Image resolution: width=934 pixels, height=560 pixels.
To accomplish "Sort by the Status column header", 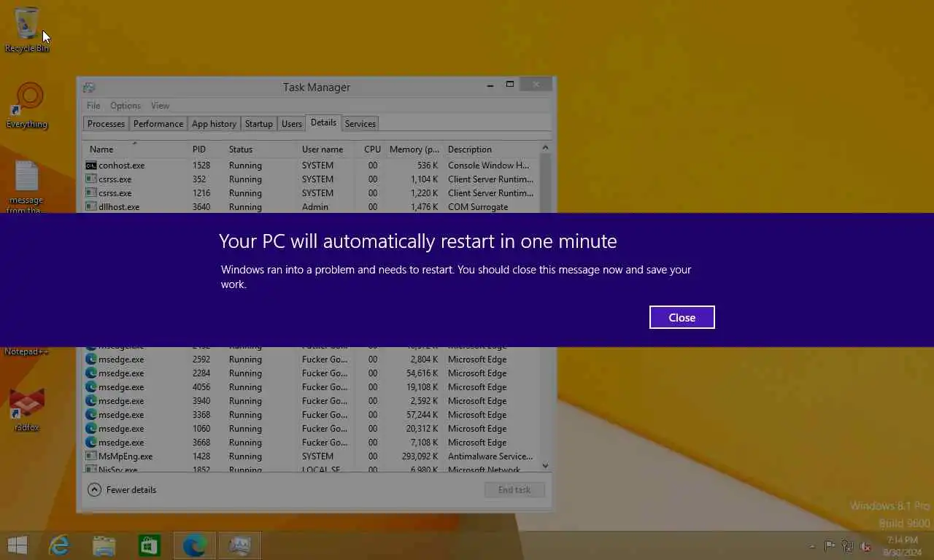I will pos(261,149).
